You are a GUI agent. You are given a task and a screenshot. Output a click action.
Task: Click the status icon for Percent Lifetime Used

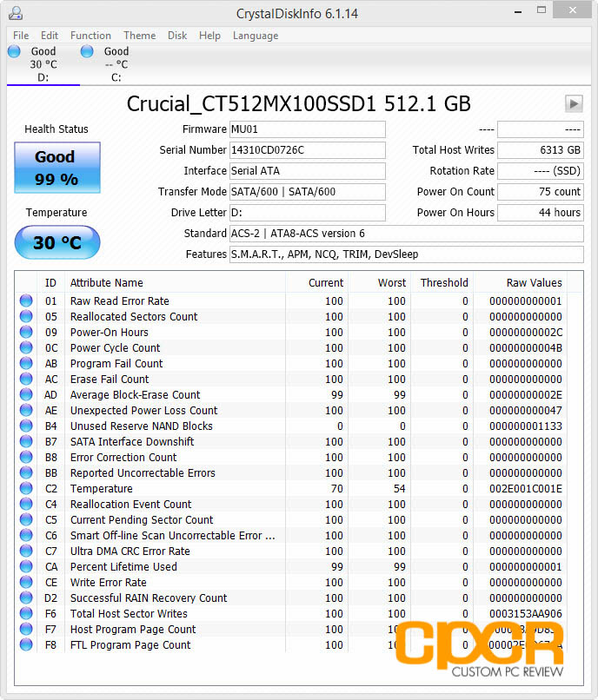pos(26,566)
